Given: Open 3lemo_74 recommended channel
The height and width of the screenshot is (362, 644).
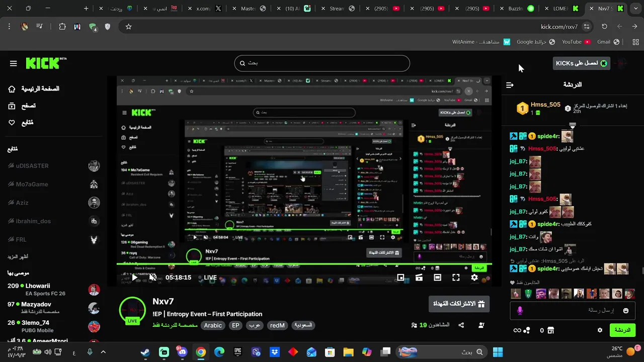Looking at the screenshot, I should pos(54,326).
